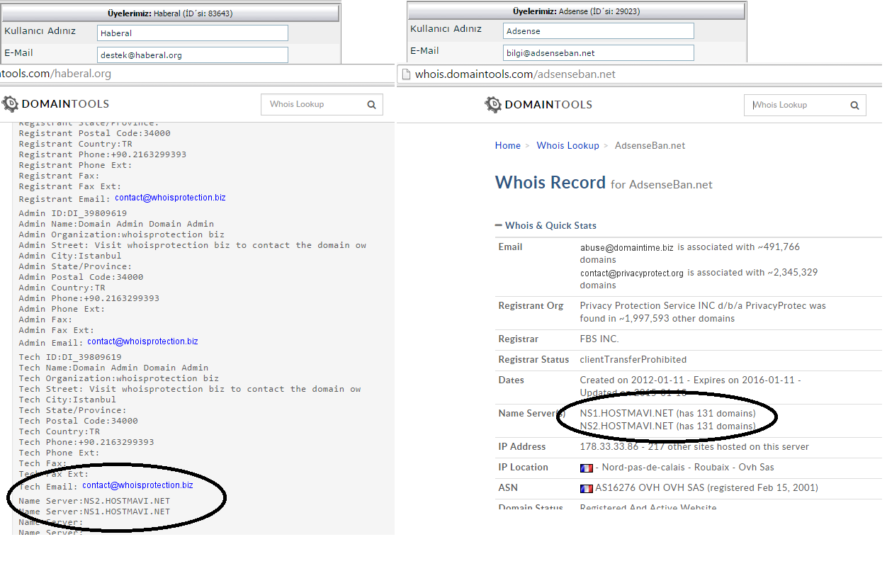Click the Name Server:NS1.HOSTMAVI.NET line on left
Viewport: 887px width, 588px height.
[94, 511]
